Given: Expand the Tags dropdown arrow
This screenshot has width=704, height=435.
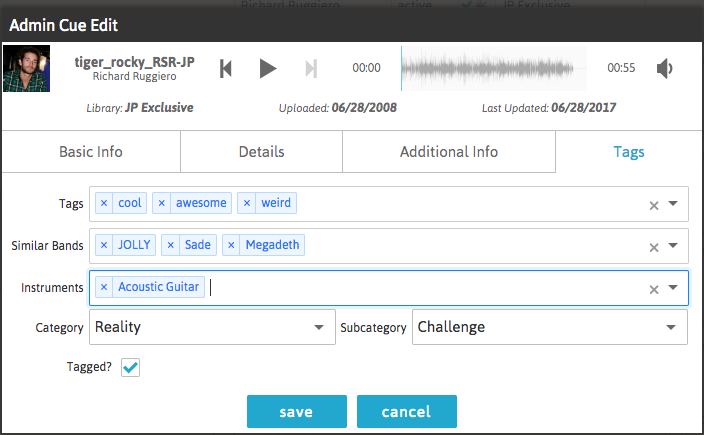Looking at the screenshot, I should (x=673, y=203).
